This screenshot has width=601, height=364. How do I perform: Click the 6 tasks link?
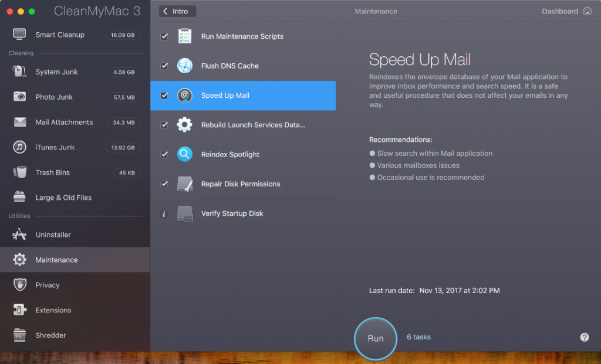coord(418,337)
